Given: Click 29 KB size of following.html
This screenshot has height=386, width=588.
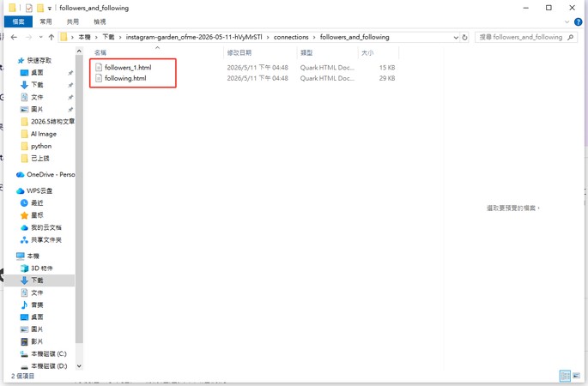Looking at the screenshot, I should pos(387,78).
